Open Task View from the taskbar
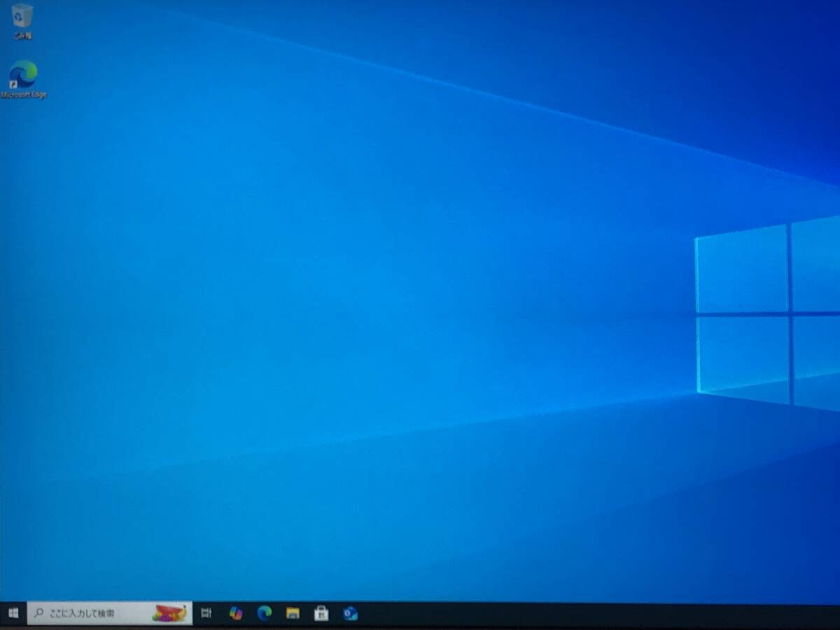Viewport: 840px width, 630px height. tap(206, 613)
